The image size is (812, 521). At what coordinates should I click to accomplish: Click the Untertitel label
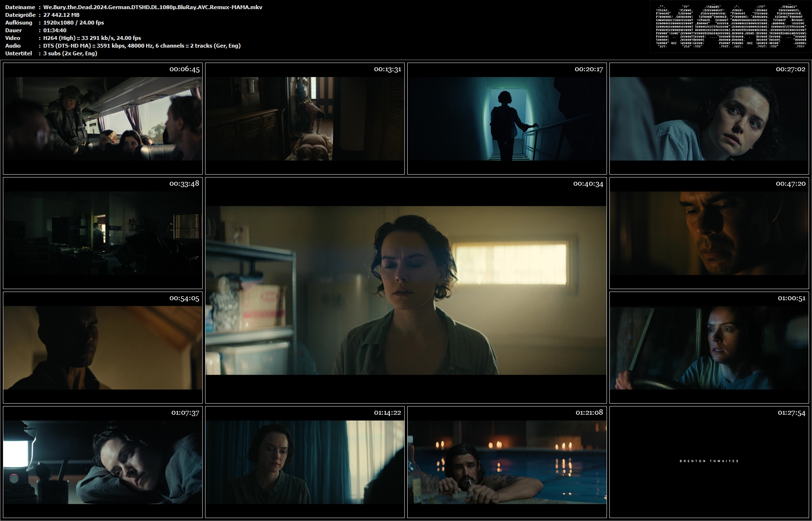[x=18, y=53]
